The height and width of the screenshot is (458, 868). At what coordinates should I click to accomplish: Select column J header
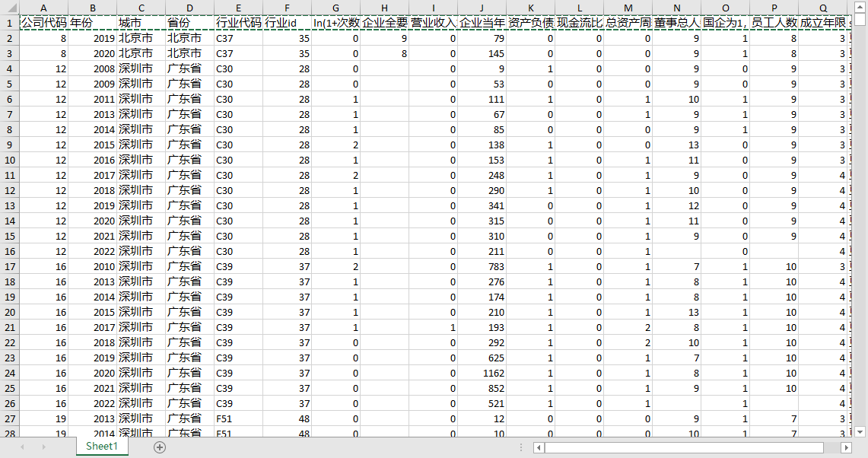(482, 8)
